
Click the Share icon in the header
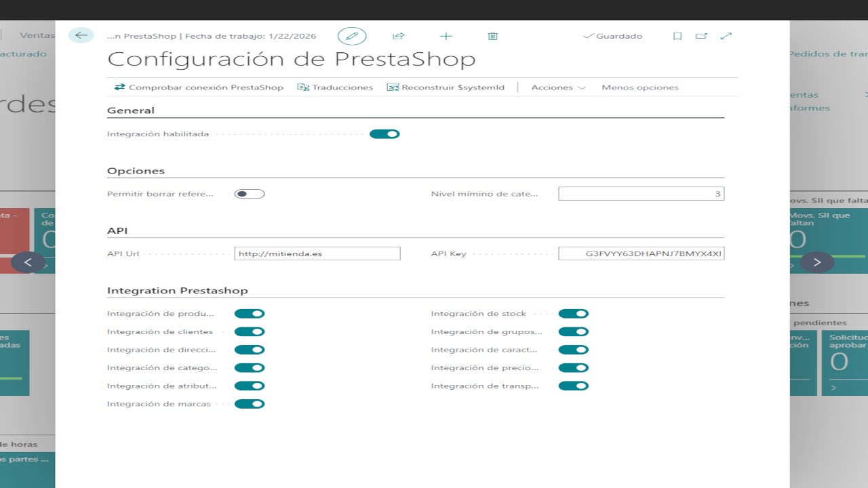point(399,36)
